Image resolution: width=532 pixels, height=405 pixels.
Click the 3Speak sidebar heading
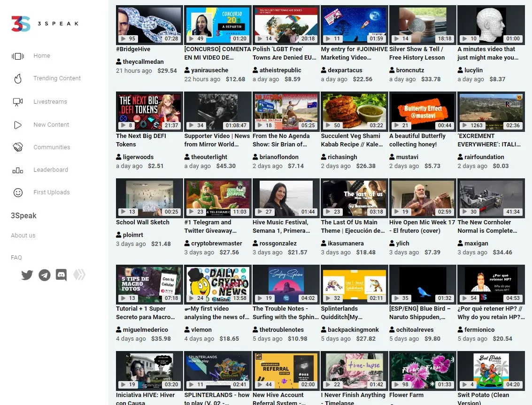24,216
